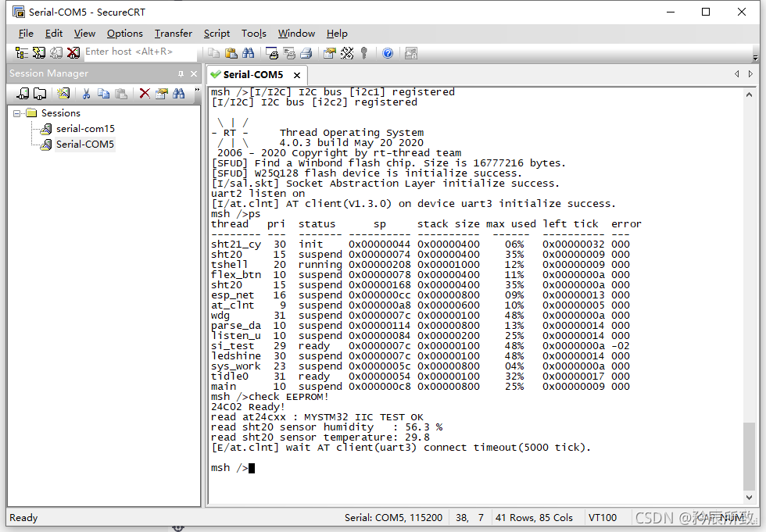Open Help via blue question mark icon
This screenshot has height=532, width=766.
[388, 53]
